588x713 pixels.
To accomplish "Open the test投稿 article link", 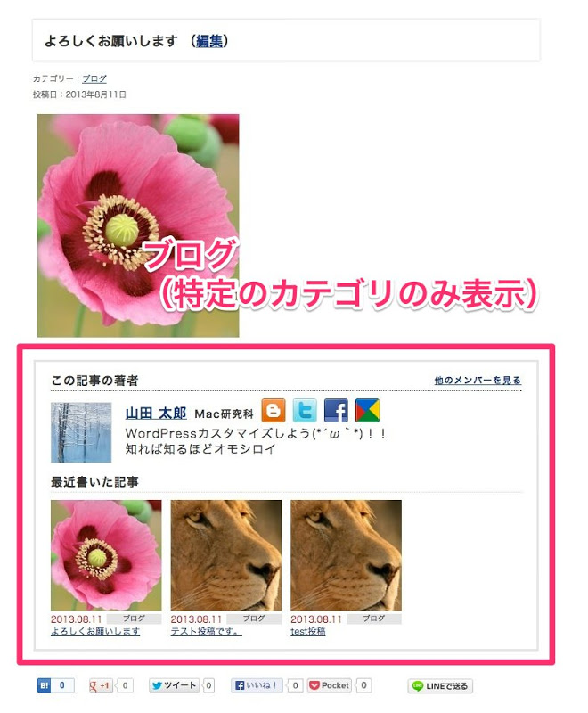I will point(308,631).
